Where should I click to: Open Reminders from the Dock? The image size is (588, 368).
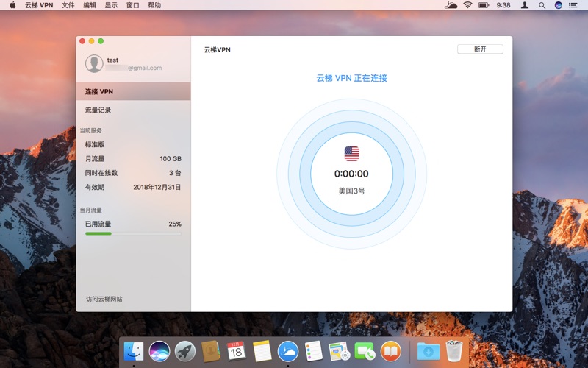tap(314, 352)
